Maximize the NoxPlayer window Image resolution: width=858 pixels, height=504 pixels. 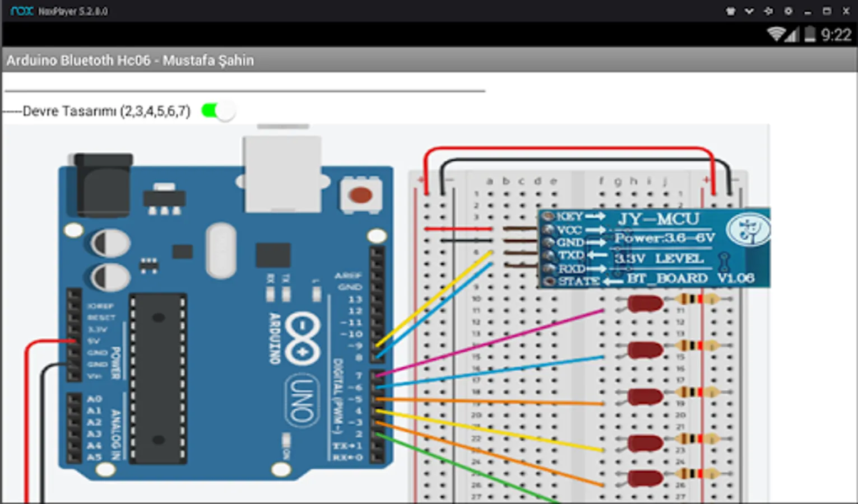pos(827,11)
